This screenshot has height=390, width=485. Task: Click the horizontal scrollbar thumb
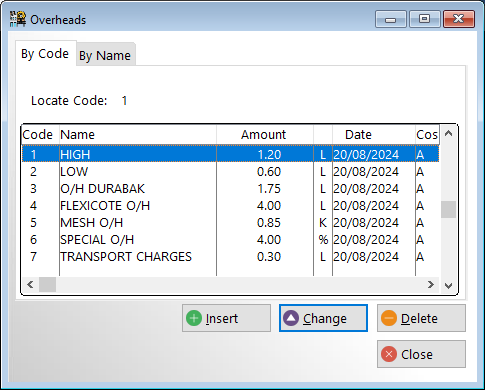coord(47,284)
